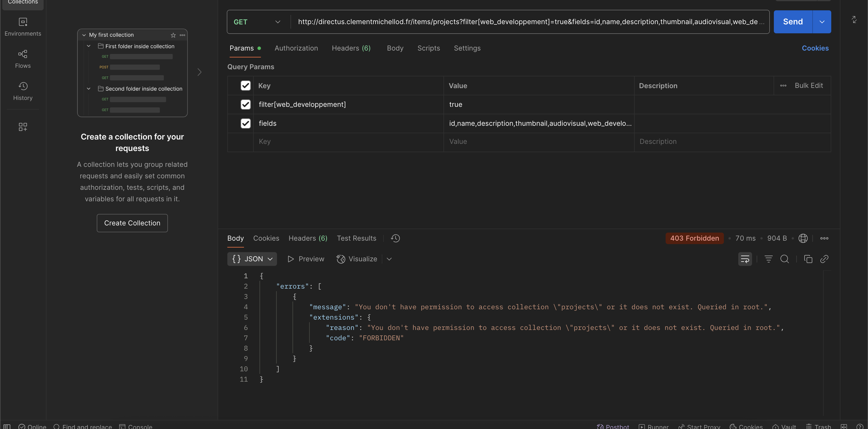Switch to the Authorization tab

(296, 48)
